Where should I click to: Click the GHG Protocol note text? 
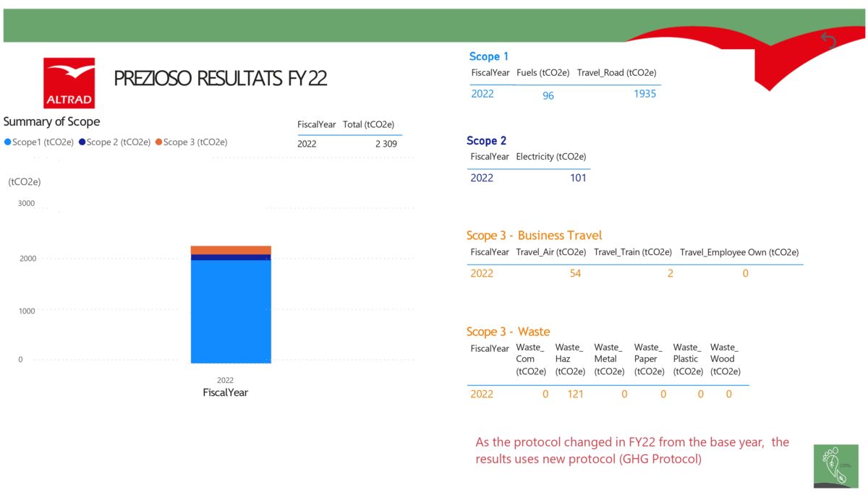click(632, 450)
